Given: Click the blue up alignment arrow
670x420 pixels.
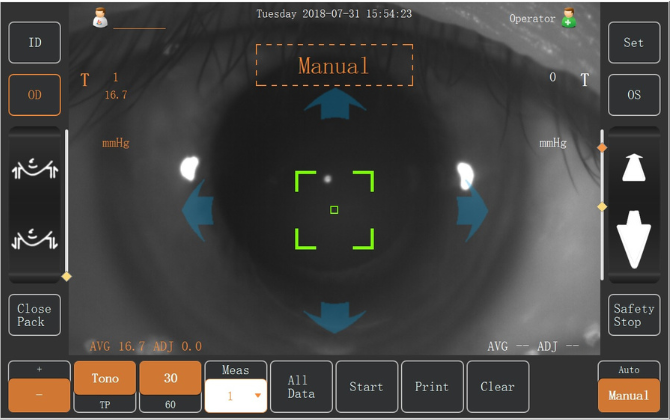Looking at the screenshot, I should pos(335,104).
